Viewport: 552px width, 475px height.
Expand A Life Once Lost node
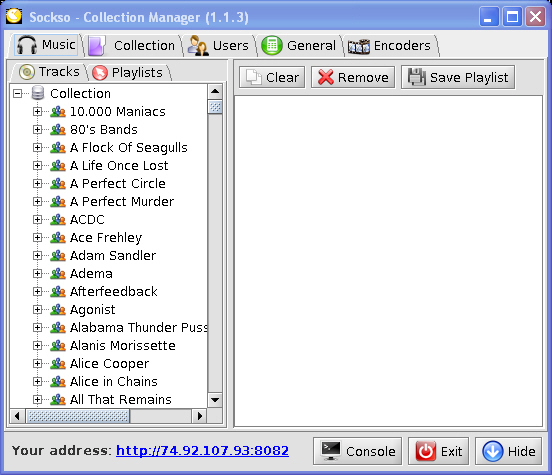[37, 165]
